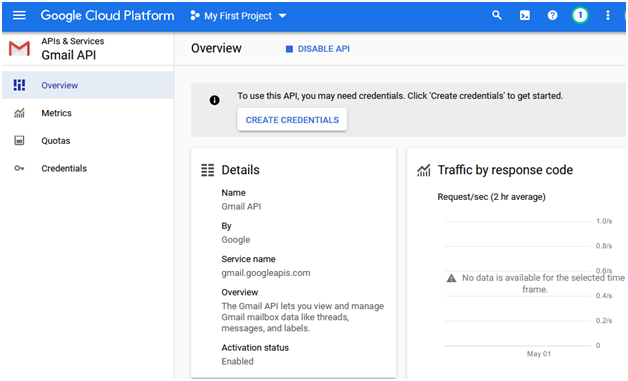Click the Gmail API value under Name
The image size is (628, 381).
(x=241, y=206)
